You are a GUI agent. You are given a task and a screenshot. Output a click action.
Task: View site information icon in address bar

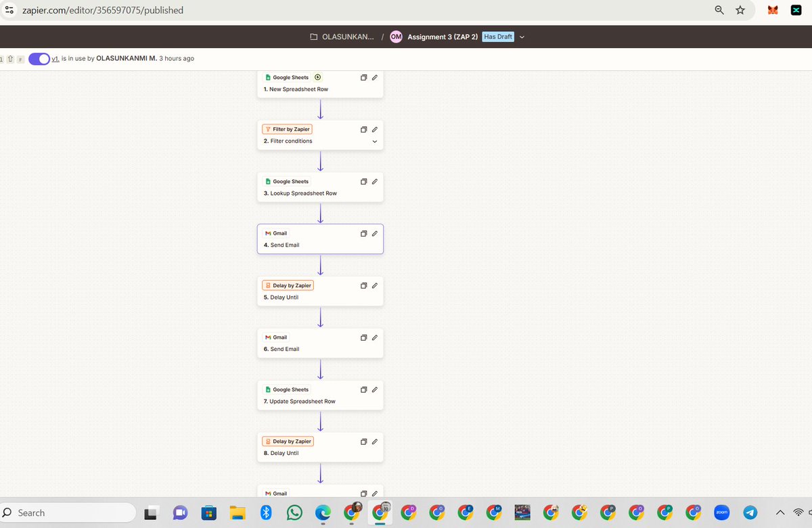point(9,10)
